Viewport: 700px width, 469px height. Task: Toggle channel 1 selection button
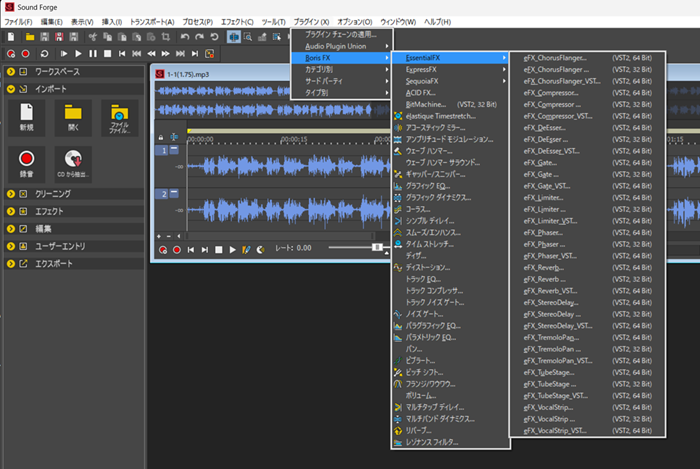tap(161, 150)
